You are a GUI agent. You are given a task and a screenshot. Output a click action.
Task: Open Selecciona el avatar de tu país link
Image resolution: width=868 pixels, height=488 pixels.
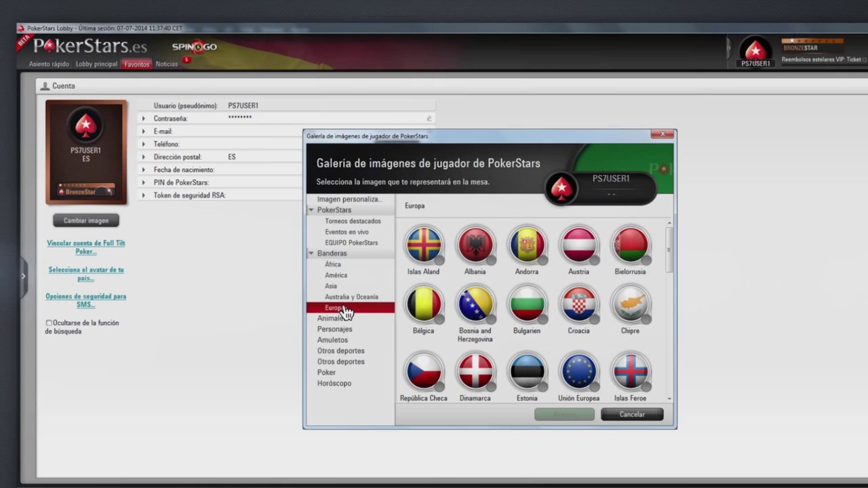coord(86,274)
